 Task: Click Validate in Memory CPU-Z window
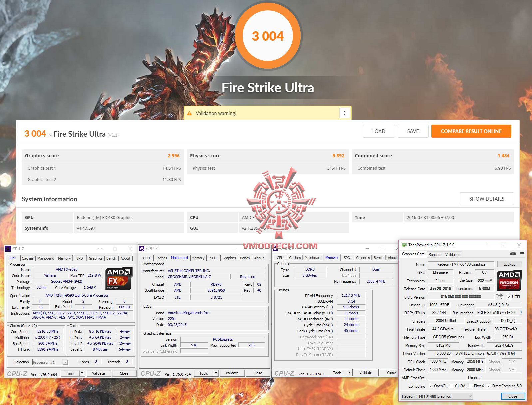tap(366, 373)
